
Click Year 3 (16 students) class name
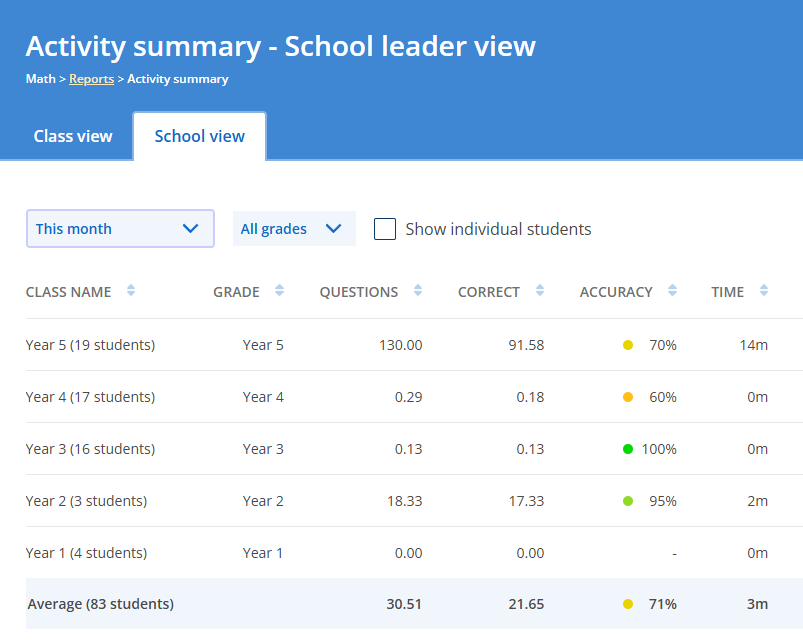click(90, 449)
